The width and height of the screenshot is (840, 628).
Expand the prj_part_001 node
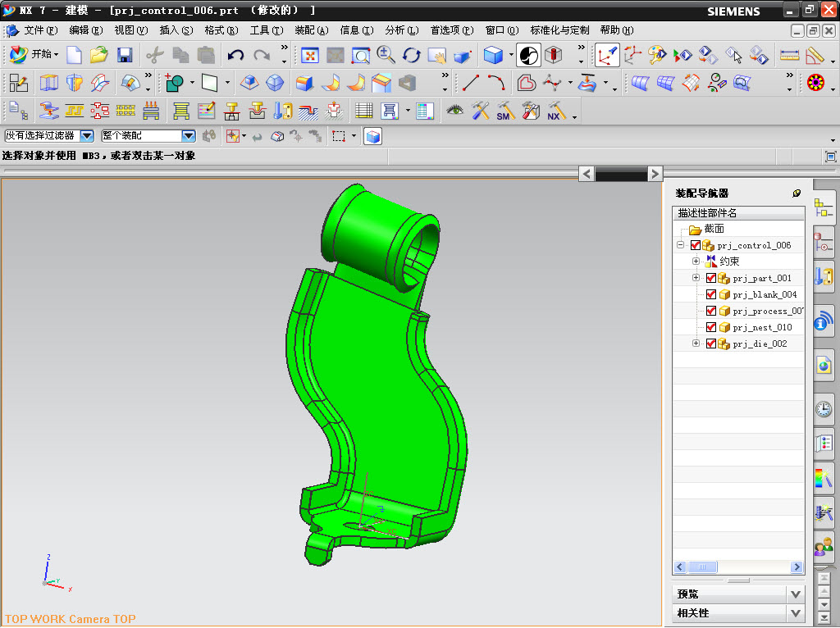point(696,278)
